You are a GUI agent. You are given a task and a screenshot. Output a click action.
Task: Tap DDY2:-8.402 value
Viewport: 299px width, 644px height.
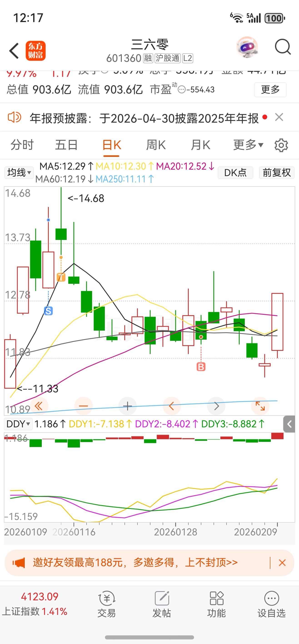[x=167, y=424]
